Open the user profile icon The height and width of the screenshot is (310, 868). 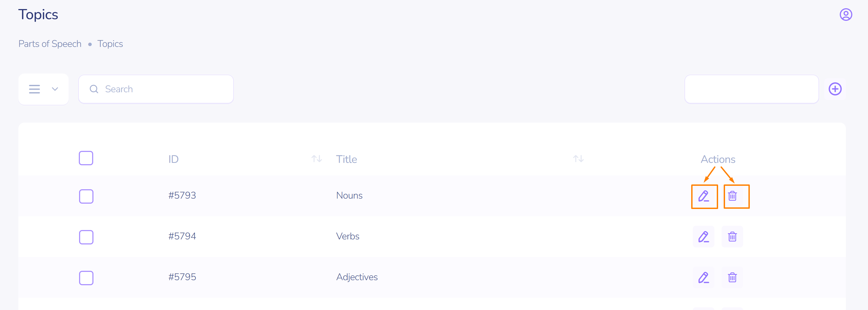point(845,15)
